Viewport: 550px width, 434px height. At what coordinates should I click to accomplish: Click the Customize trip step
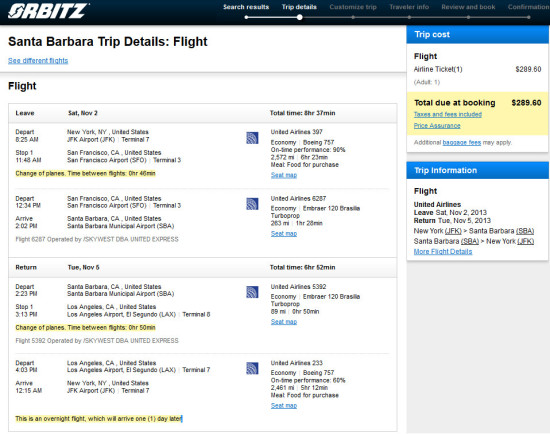[x=353, y=7]
